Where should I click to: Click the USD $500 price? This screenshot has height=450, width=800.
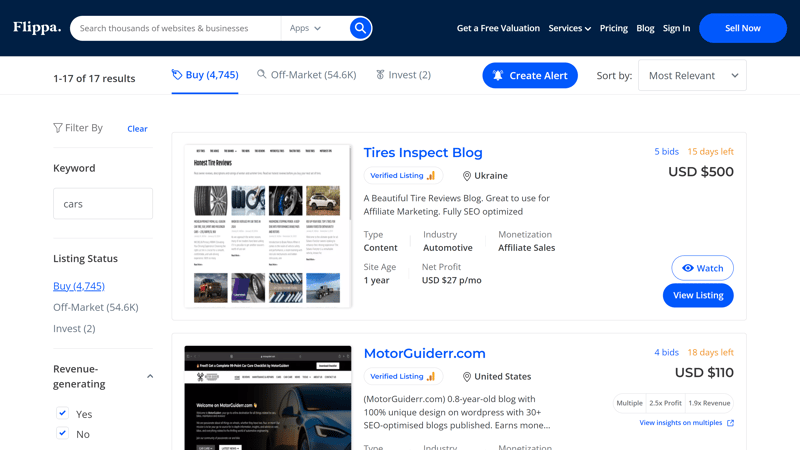click(701, 172)
